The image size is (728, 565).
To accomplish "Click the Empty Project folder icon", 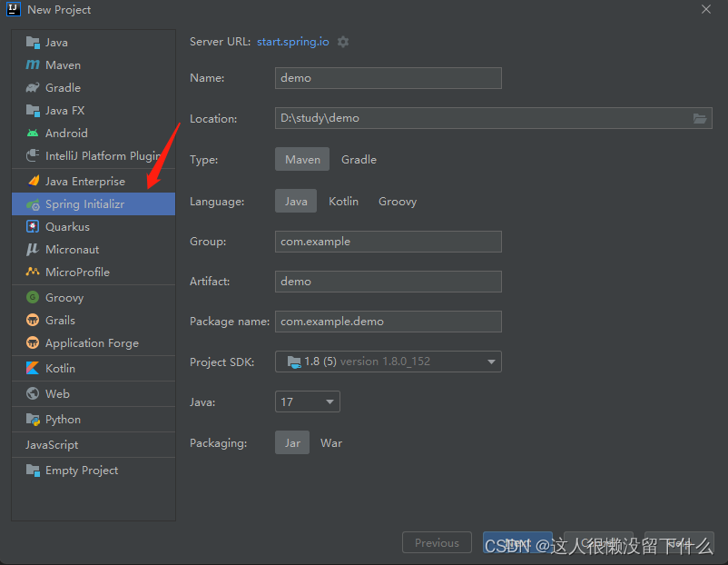I will 33,471.
